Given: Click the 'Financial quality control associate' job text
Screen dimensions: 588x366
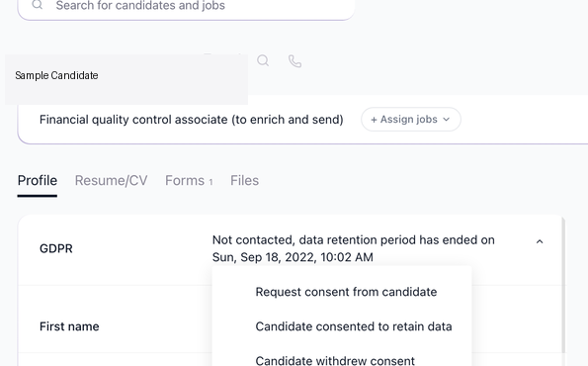Looking at the screenshot, I should pyautogui.click(x=192, y=120).
